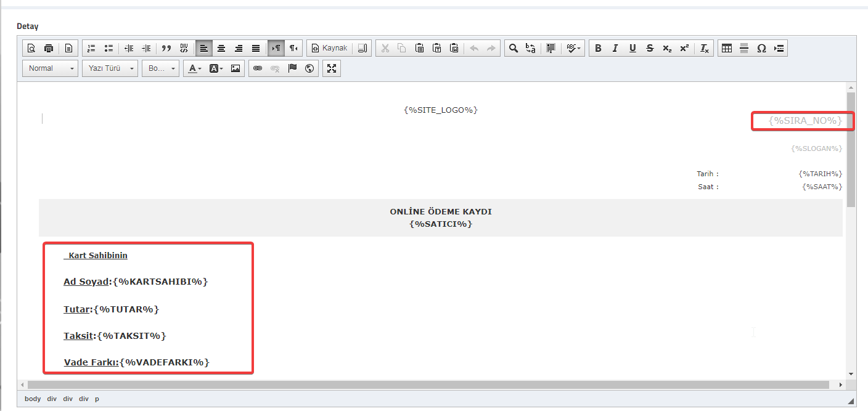Select p in element path
Image resolution: width=868 pixels, height=411 pixels.
(97, 399)
